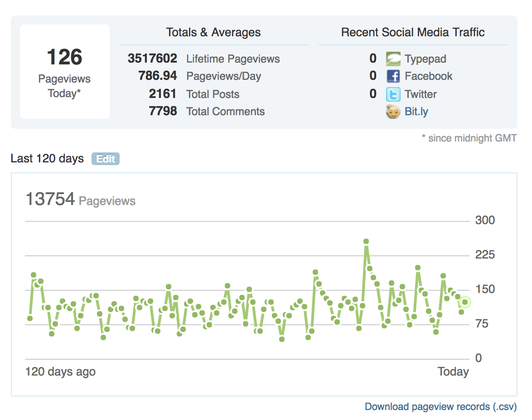This screenshot has width=532, height=420.
Task: Click the Totals & Averages heading
Action: click(213, 33)
